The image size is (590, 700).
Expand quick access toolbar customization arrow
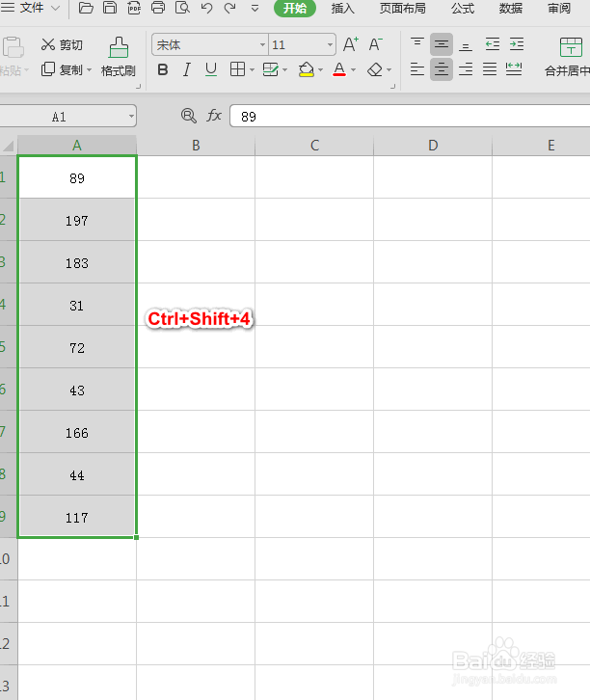coord(255,8)
